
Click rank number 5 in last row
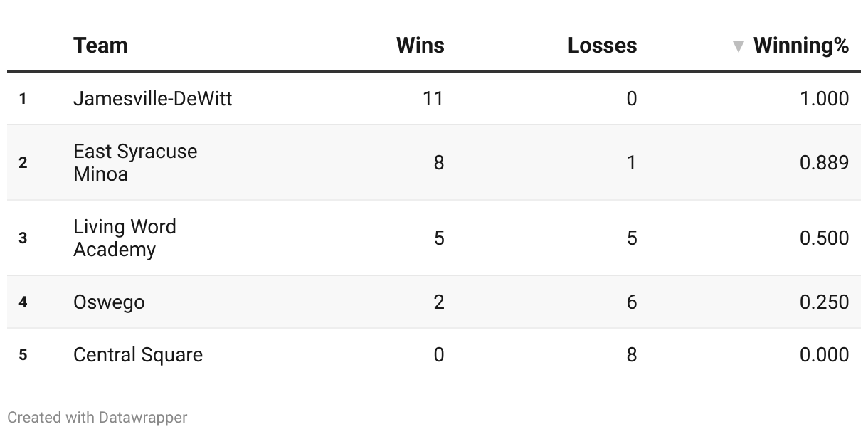click(23, 355)
